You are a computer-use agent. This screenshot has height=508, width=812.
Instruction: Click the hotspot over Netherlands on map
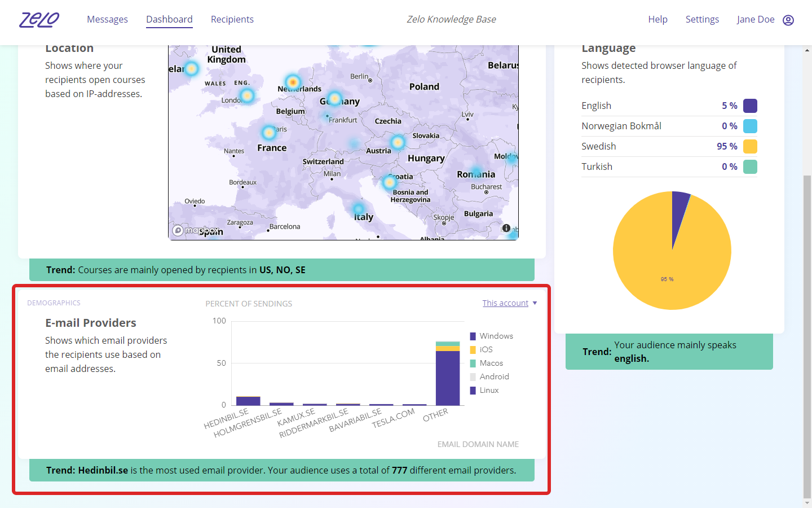coord(293,82)
